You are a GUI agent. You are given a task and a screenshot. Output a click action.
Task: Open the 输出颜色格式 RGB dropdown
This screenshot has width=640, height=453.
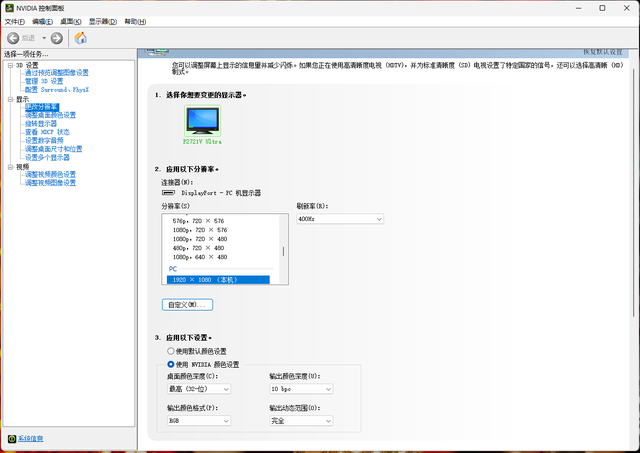click(x=199, y=421)
